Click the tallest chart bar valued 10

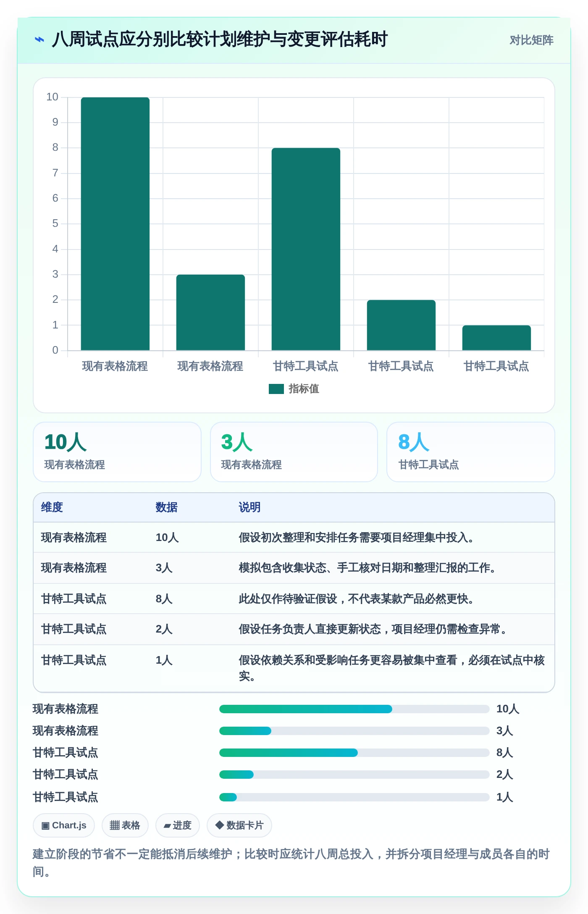[115, 224]
